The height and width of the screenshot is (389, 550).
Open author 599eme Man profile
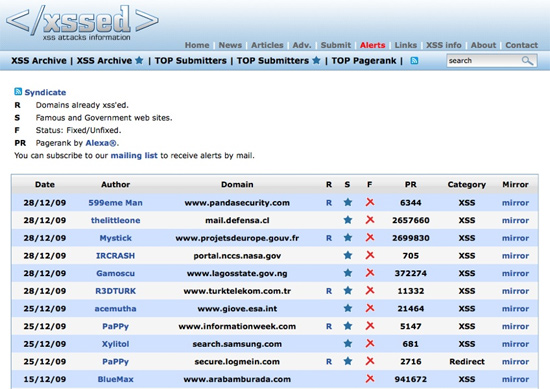(x=115, y=203)
